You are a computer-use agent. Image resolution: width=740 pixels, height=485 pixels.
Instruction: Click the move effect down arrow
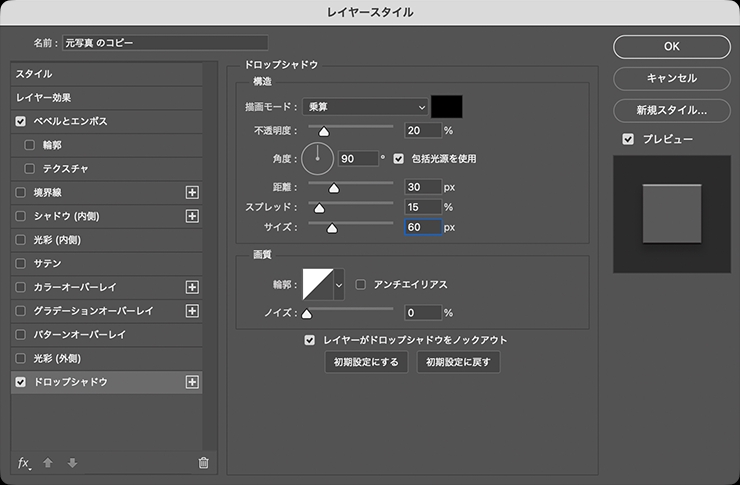[72, 462]
